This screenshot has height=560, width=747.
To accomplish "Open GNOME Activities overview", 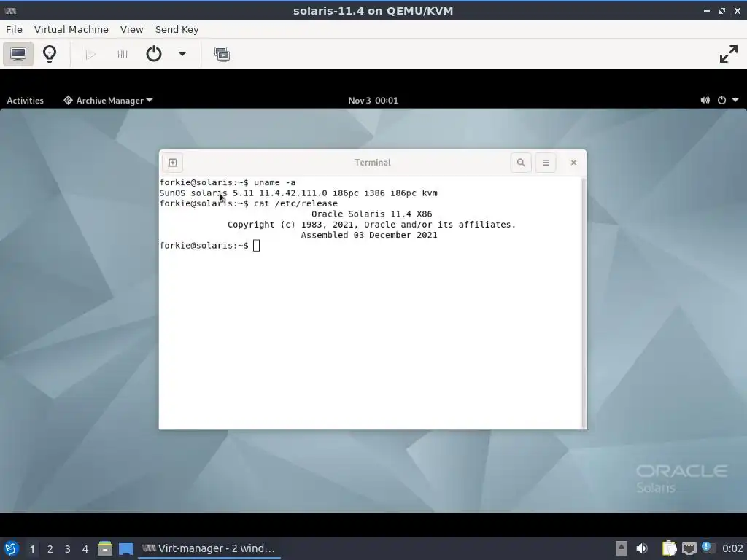I will click(25, 101).
